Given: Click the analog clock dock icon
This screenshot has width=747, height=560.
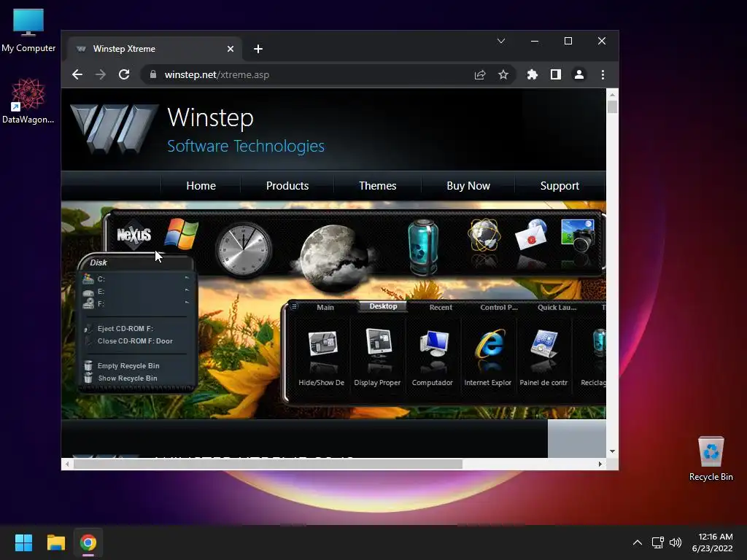Looking at the screenshot, I should [x=244, y=249].
